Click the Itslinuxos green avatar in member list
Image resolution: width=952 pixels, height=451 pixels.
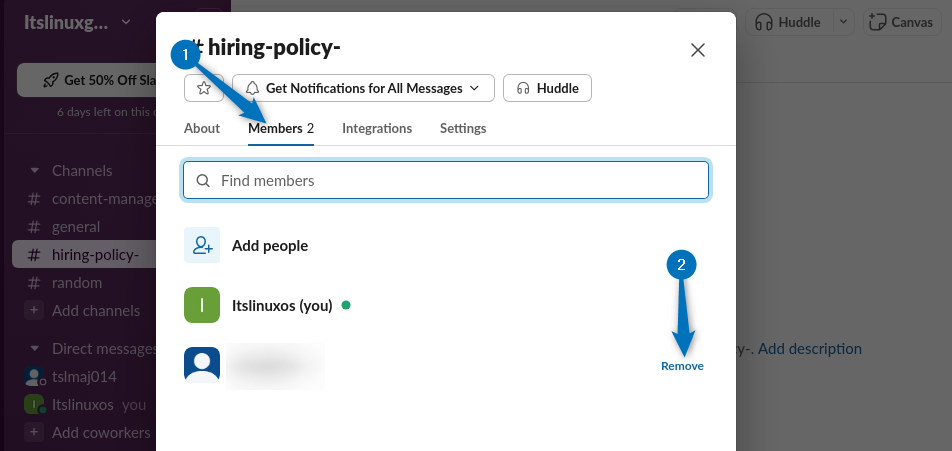(x=202, y=306)
